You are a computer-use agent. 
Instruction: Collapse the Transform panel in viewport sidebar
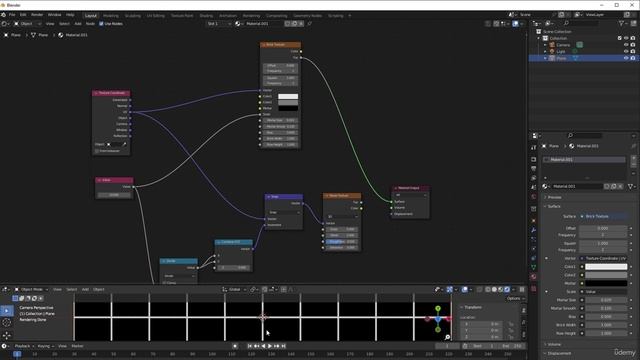click(x=473, y=307)
